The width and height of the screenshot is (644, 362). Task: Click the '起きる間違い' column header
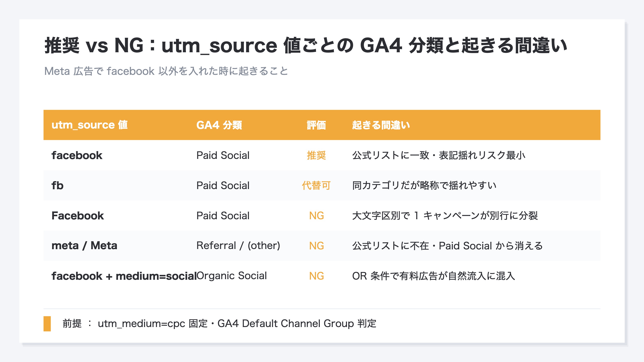tap(381, 125)
